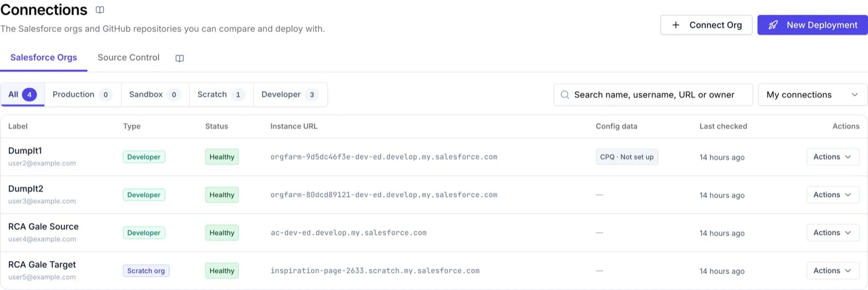Filter by Sandbox orgs
Screen dimensions: 868x290
(x=155, y=94)
